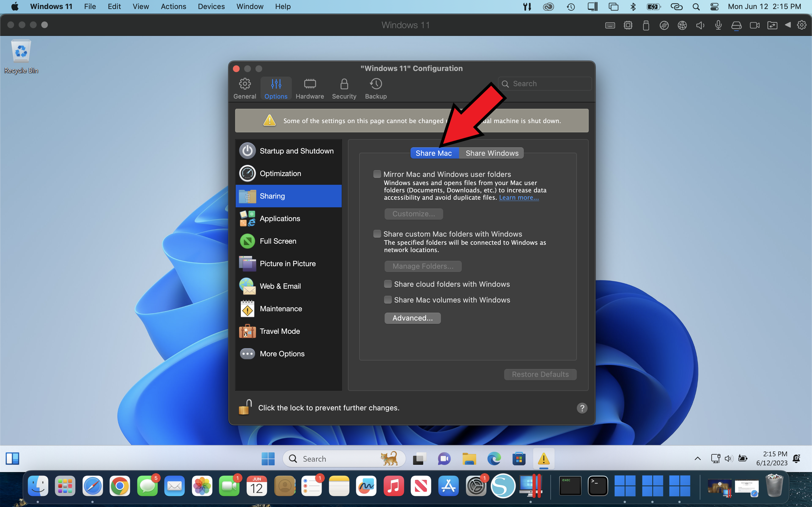Open the Devices menu in menu bar

click(211, 6)
